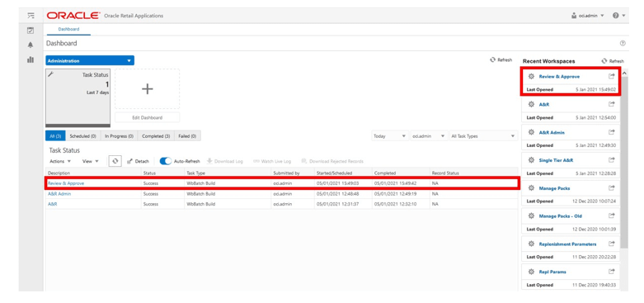
Task: Open the navigation menu hamburger icon
Action: (31, 16)
